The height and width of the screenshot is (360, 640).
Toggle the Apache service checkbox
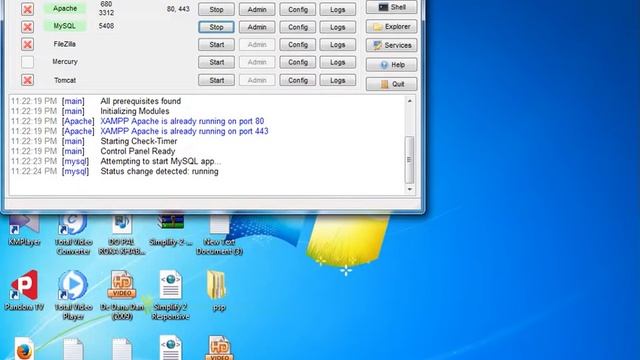(x=27, y=9)
